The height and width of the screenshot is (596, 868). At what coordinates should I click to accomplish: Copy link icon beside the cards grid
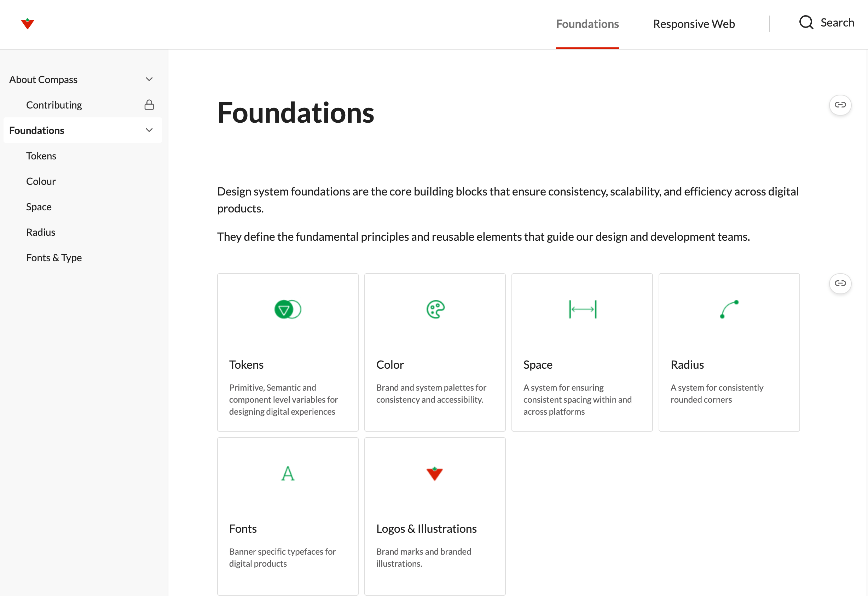pos(840,284)
